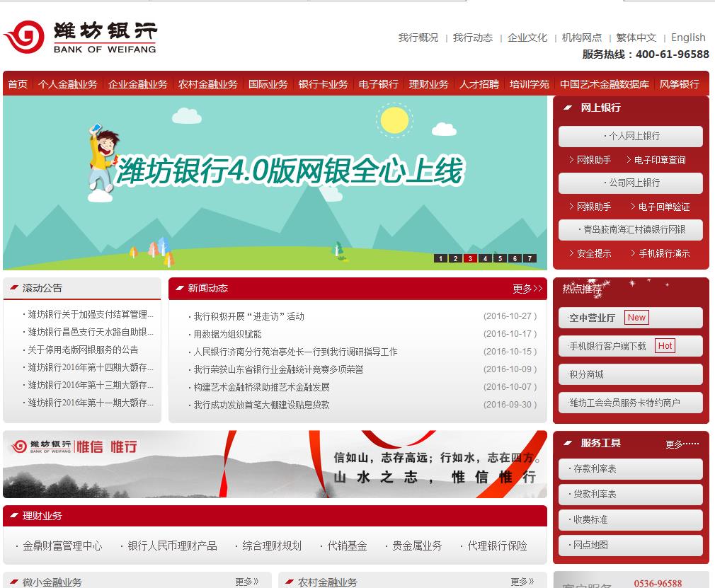The image size is (715, 588).
Task: Open 企业文化 top link
Action: [x=527, y=38]
